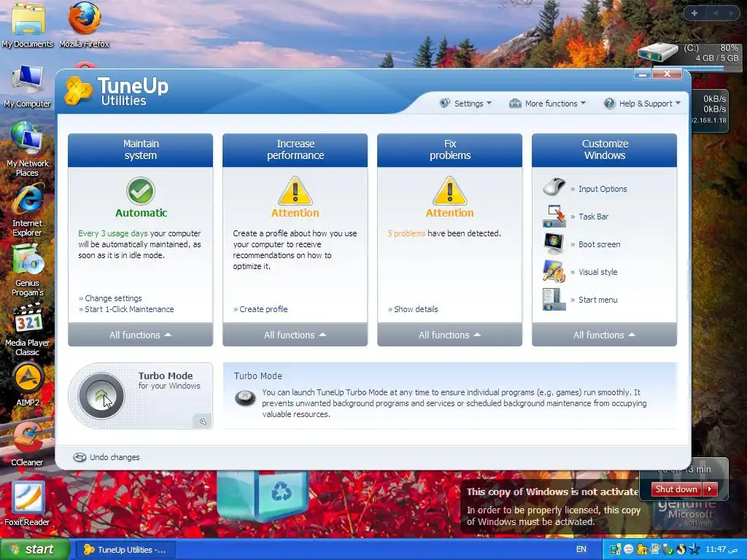Open the Input Options link
Image resolution: width=747 pixels, height=560 pixels.
(603, 189)
